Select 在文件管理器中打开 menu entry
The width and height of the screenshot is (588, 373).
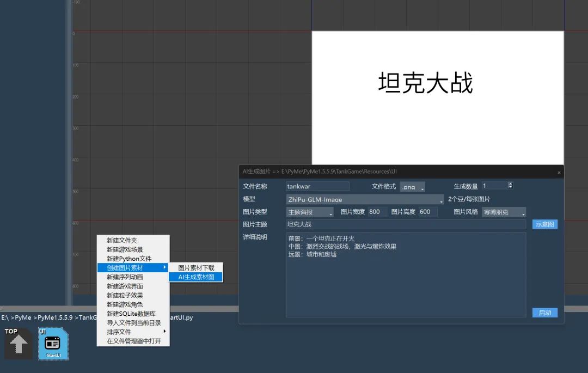[x=133, y=341]
